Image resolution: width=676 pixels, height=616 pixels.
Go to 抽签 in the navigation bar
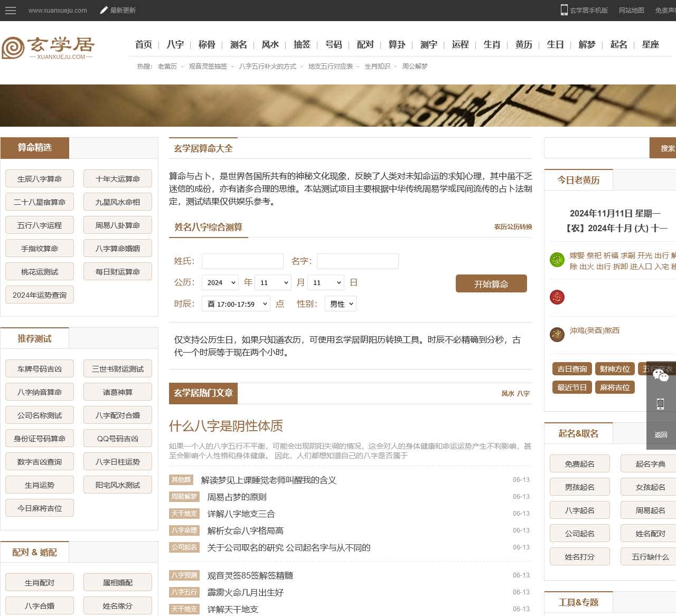pos(302,45)
